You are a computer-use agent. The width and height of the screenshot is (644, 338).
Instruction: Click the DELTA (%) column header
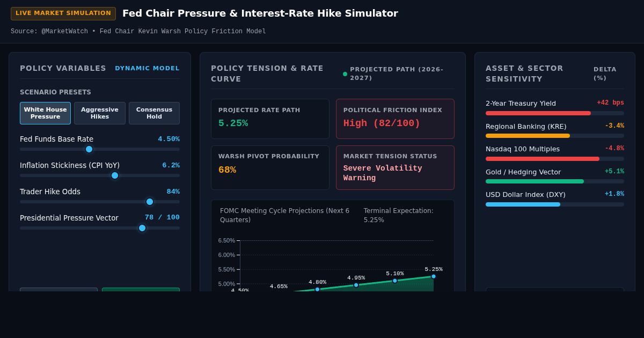(605, 74)
